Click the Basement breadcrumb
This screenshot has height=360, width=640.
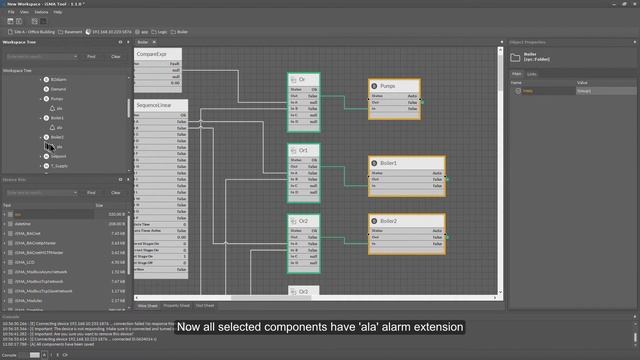coord(73,32)
